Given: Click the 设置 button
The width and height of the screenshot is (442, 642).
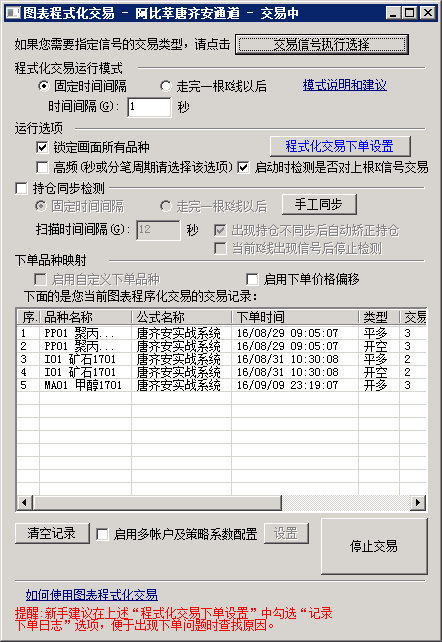Looking at the screenshot, I should point(286,533).
